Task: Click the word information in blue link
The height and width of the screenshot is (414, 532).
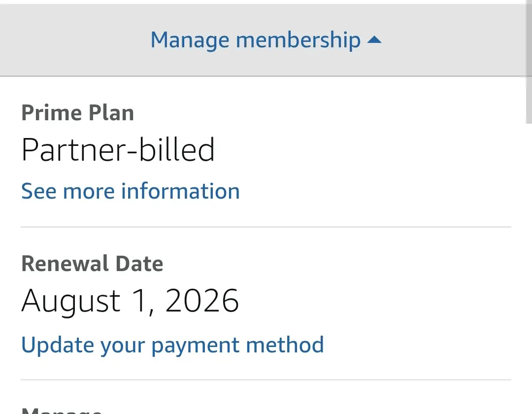Action: pos(180,191)
